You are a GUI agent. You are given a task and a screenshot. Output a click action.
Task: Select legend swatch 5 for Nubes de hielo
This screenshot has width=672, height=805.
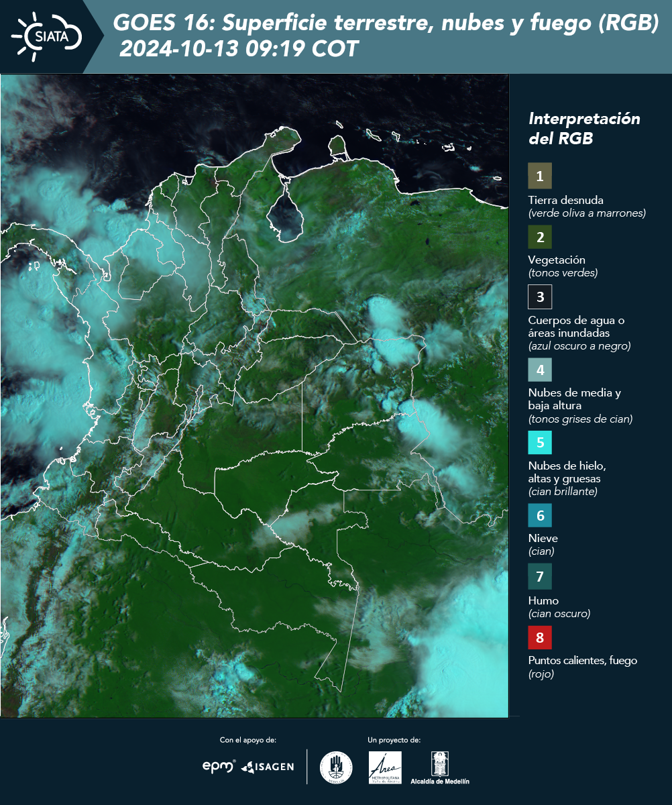pos(540,442)
